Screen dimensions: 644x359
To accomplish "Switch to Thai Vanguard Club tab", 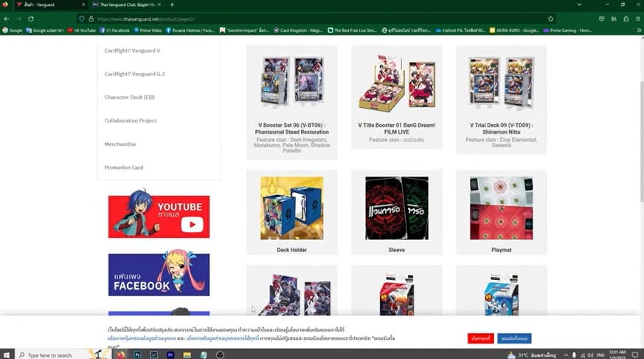I will 128,4.
